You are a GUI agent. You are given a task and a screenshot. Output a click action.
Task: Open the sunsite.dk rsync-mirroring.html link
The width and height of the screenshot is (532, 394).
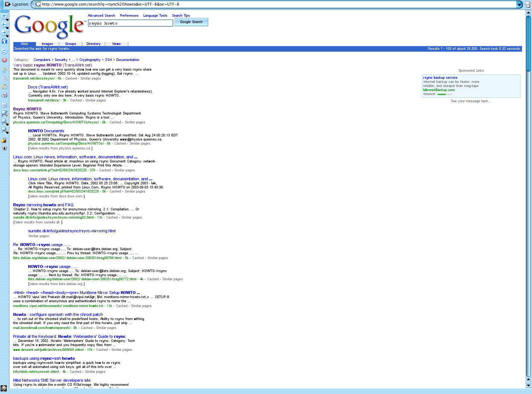[x=72, y=231]
